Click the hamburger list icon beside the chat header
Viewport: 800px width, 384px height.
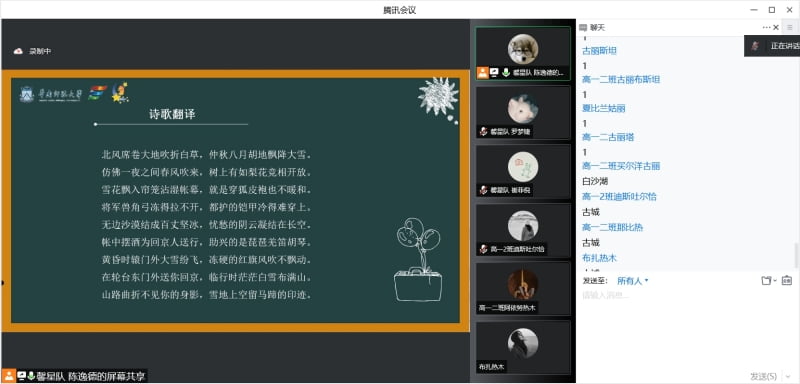tap(789, 28)
